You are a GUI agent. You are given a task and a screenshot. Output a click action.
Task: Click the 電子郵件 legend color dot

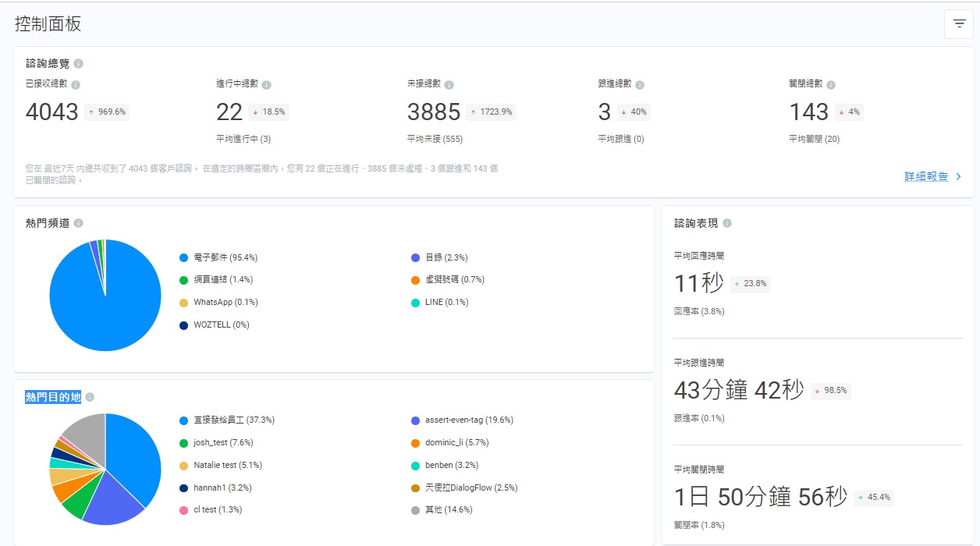click(184, 257)
